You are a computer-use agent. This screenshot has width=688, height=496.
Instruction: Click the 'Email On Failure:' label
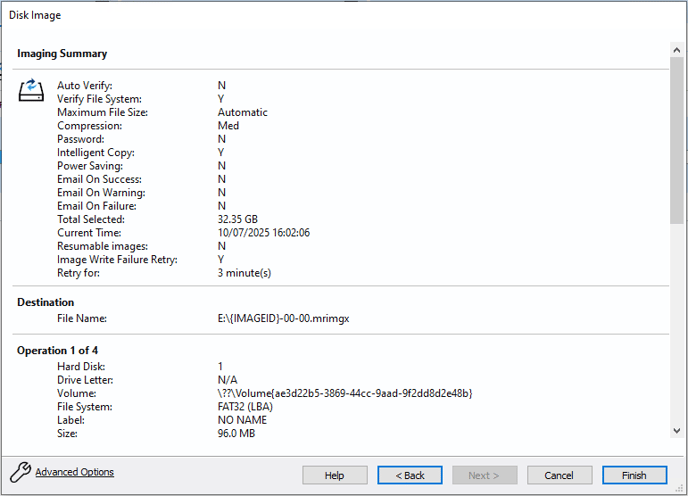[97, 206]
